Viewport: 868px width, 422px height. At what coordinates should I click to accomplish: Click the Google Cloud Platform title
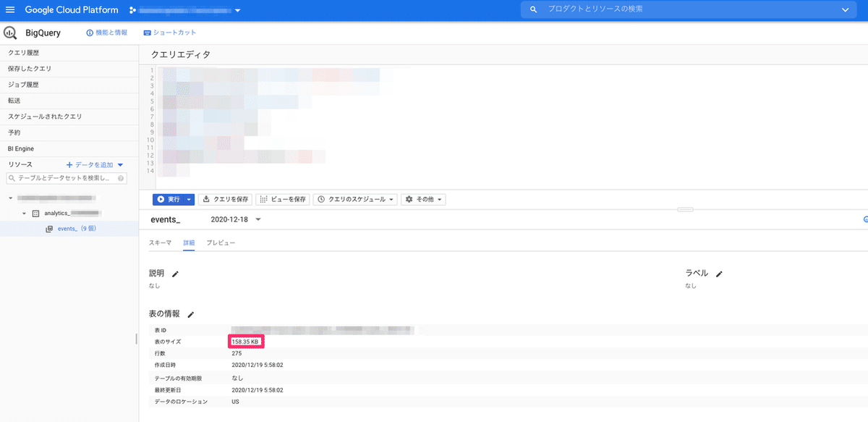click(71, 10)
